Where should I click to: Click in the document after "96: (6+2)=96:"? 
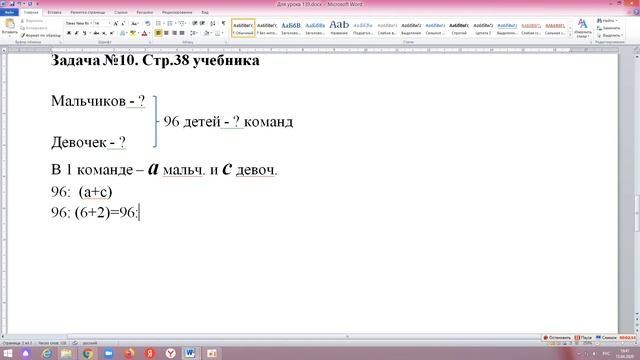[x=140, y=213]
